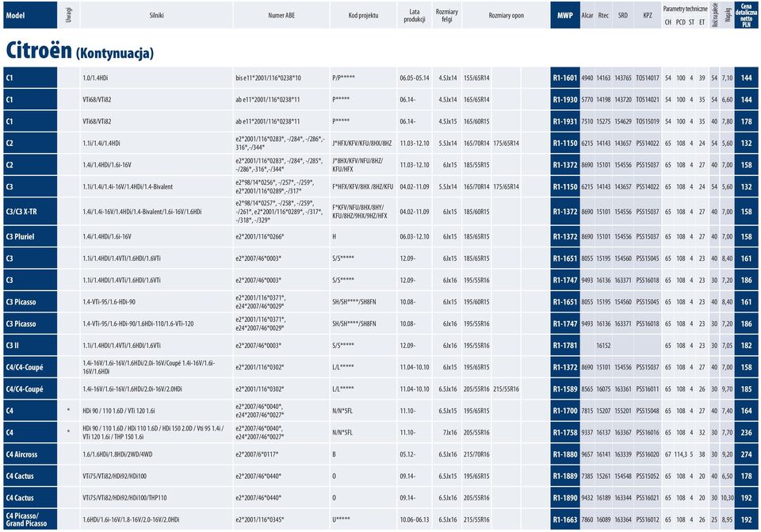The width and height of the screenshot is (761, 532).
Task: Click PCD value '114,3'
Action: pos(681,454)
